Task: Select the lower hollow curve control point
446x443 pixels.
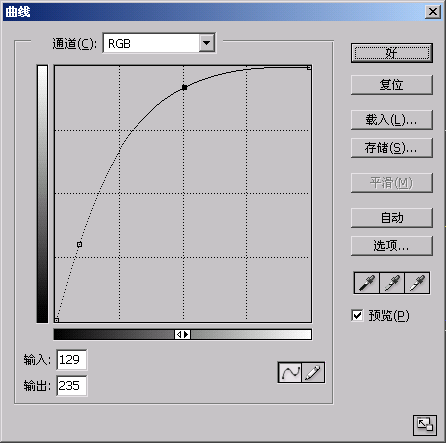Action: pos(79,244)
